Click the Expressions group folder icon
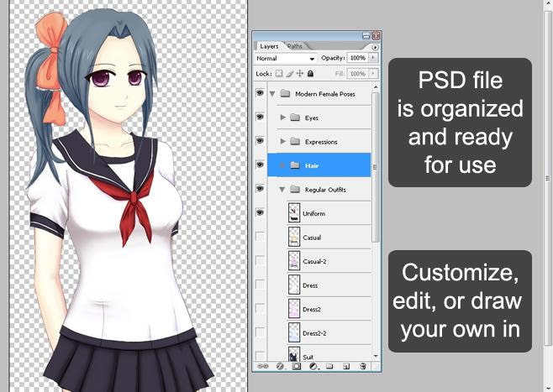Screen dimensions: 553x392 pyautogui.click(x=295, y=141)
